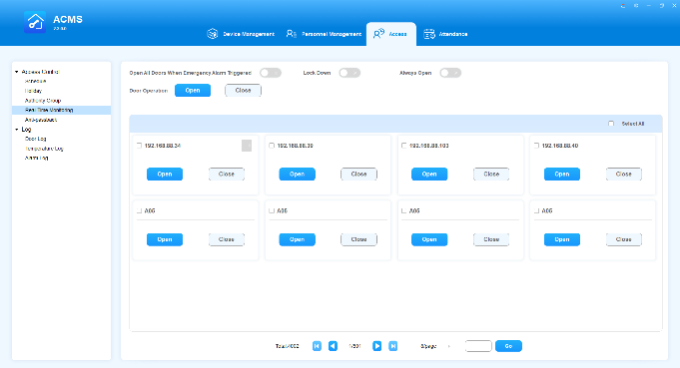
Task: Turn on the Always Open switch
Action: pos(450,73)
